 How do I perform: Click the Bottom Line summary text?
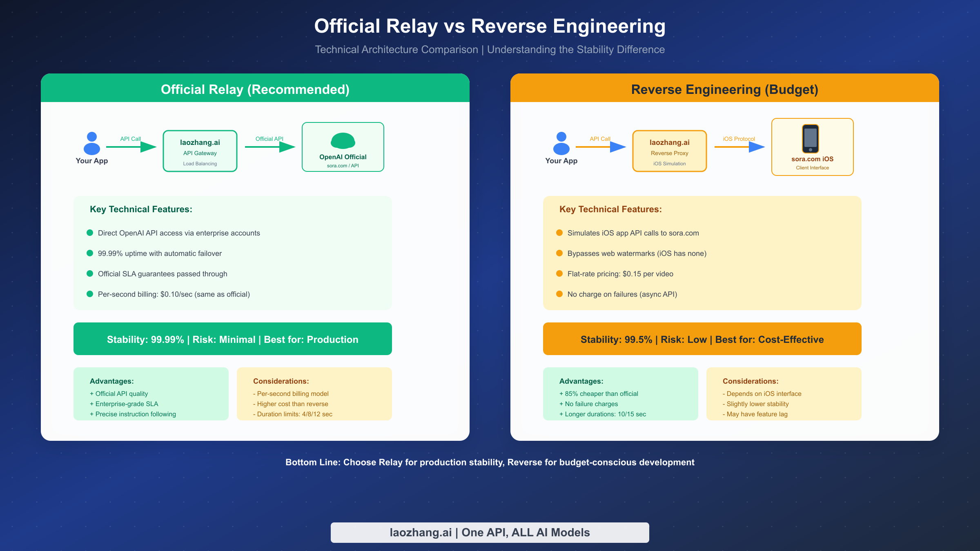(x=490, y=462)
